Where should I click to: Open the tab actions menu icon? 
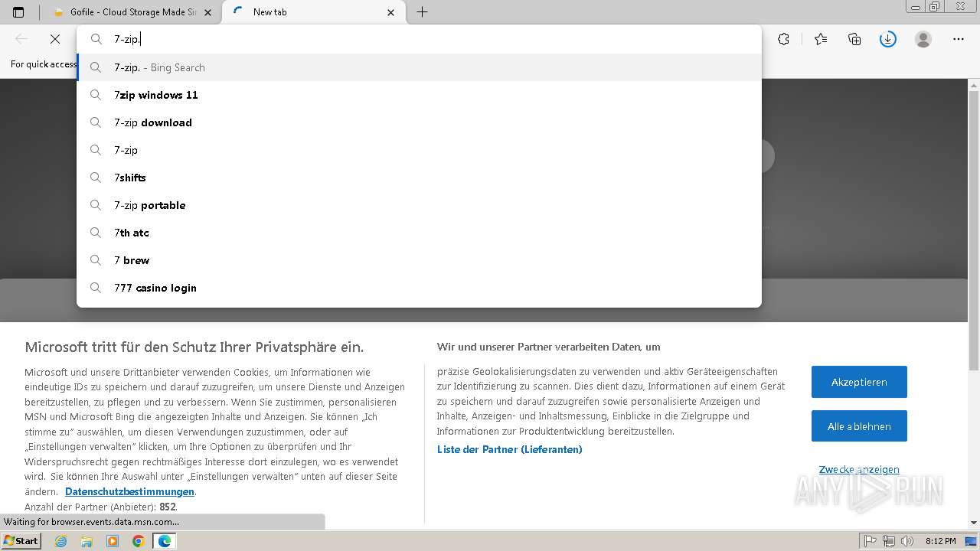point(18,12)
